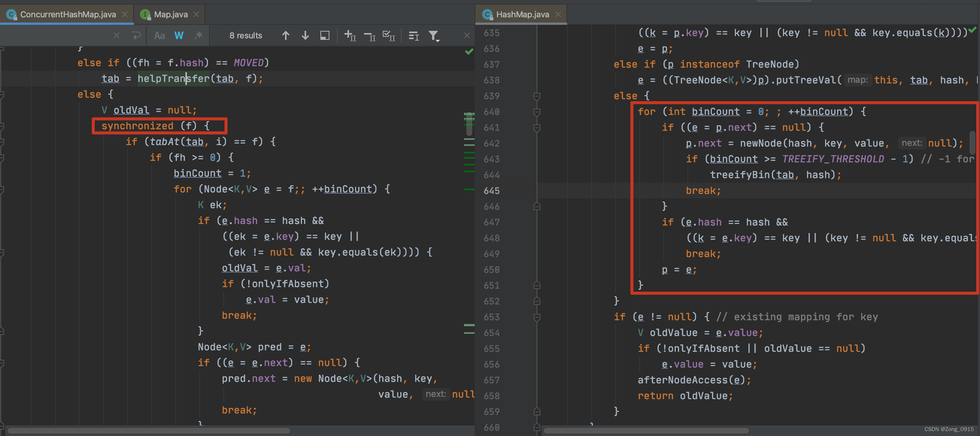Click multiple cursors lines icon in search bar
980x436 pixels.
[414, 36]
